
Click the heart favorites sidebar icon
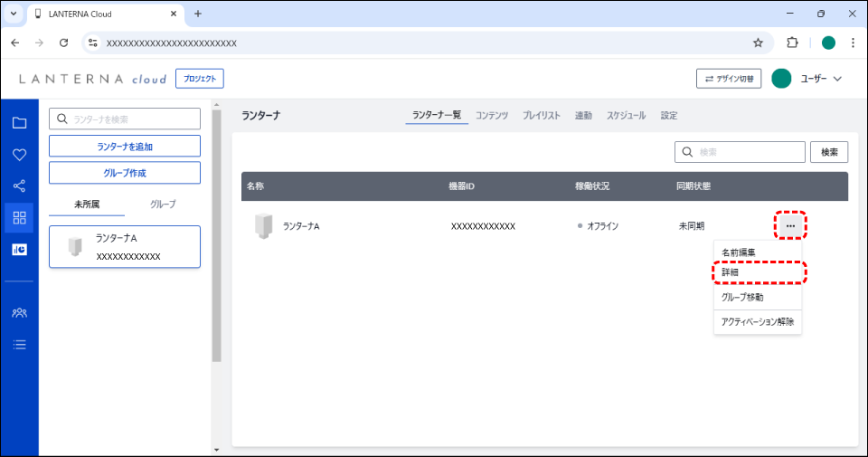(19, 155)
